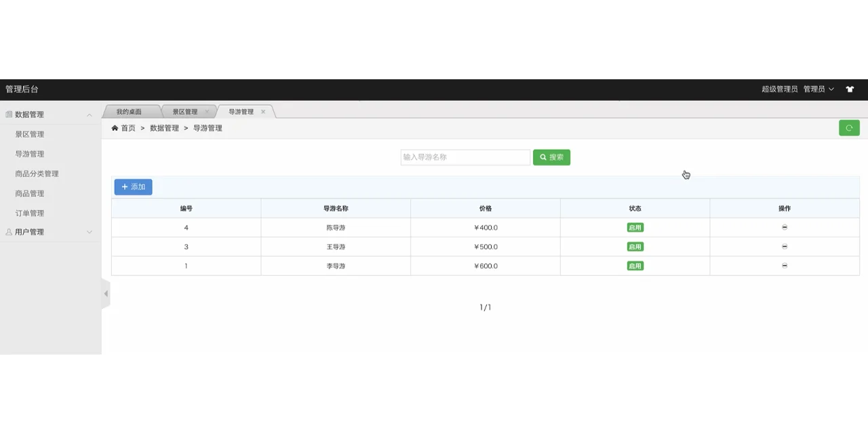
Task: Click the 1/1 page indicator
Action: (486, 308)
